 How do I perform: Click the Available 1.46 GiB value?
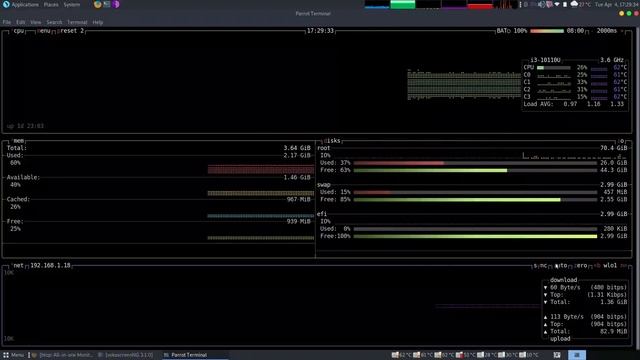click(x=297, y=177)
